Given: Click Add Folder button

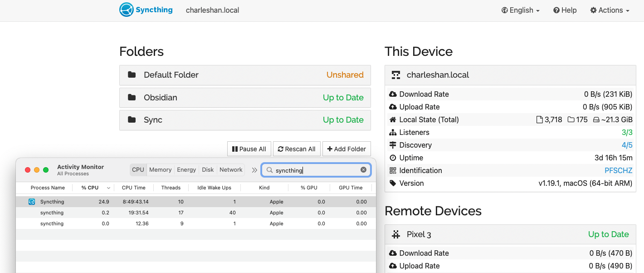Looking at the screenshot, I should [x=346, y=149].
